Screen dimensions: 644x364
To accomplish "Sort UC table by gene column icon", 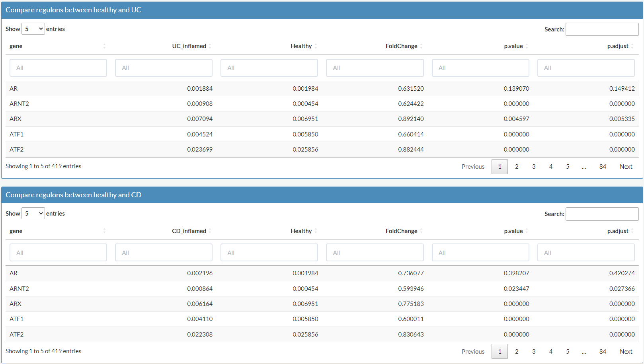I will [104, 46].
